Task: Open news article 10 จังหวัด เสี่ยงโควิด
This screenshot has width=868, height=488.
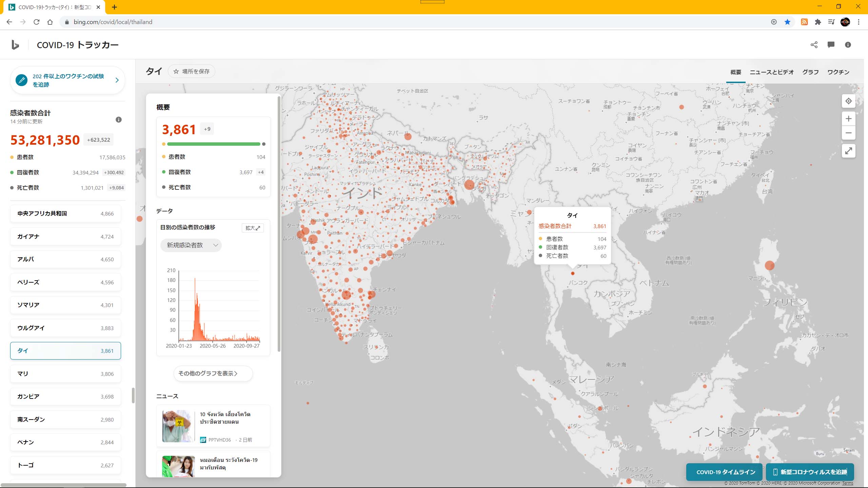Action: [213, 426]
